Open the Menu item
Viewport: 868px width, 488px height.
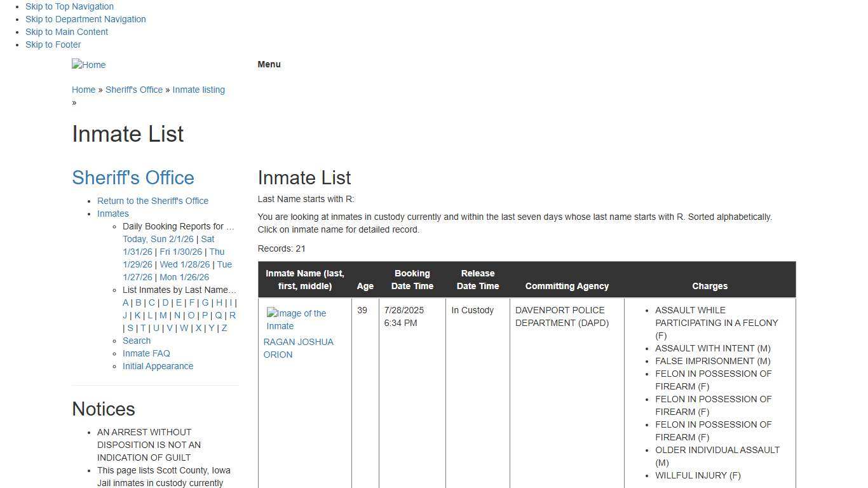[269, 64]
